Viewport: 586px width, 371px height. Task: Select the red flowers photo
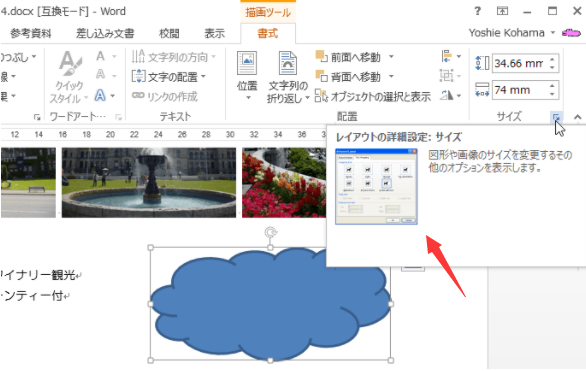(x=284, y=182)
